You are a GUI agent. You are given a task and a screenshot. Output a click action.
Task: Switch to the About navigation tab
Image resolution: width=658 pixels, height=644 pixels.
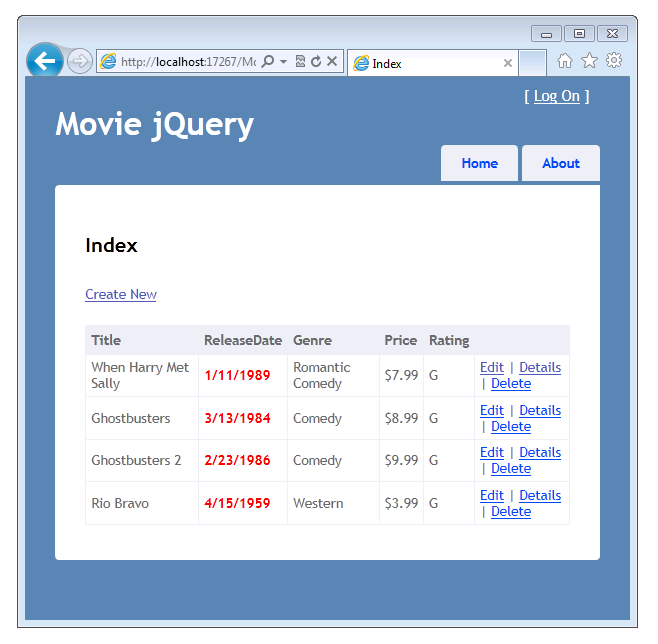560,163
